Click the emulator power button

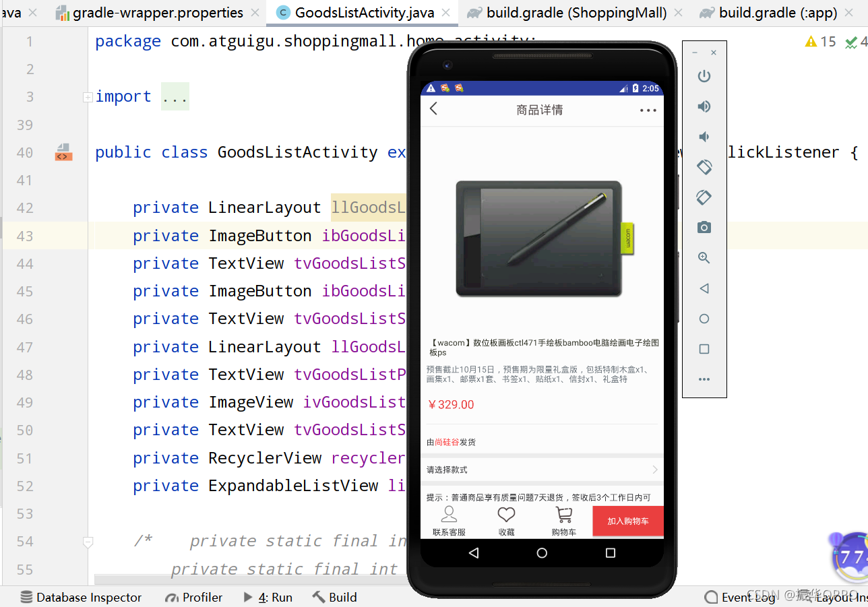[x=704, y=76]
